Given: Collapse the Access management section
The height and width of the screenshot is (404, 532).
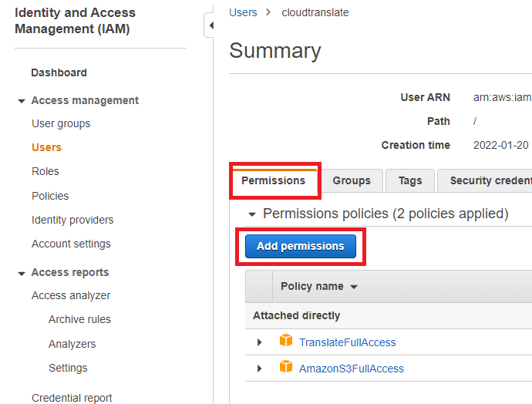Looking at the screenshot, I should point(21,101).
